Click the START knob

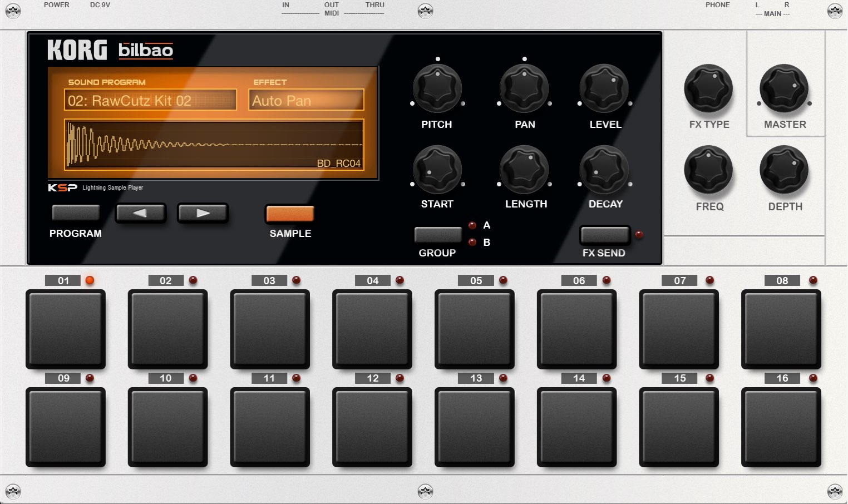437,170
